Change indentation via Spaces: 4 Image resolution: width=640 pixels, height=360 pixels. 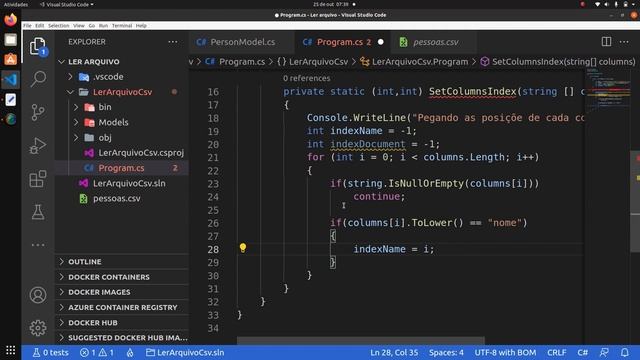[x=446, y=352]
